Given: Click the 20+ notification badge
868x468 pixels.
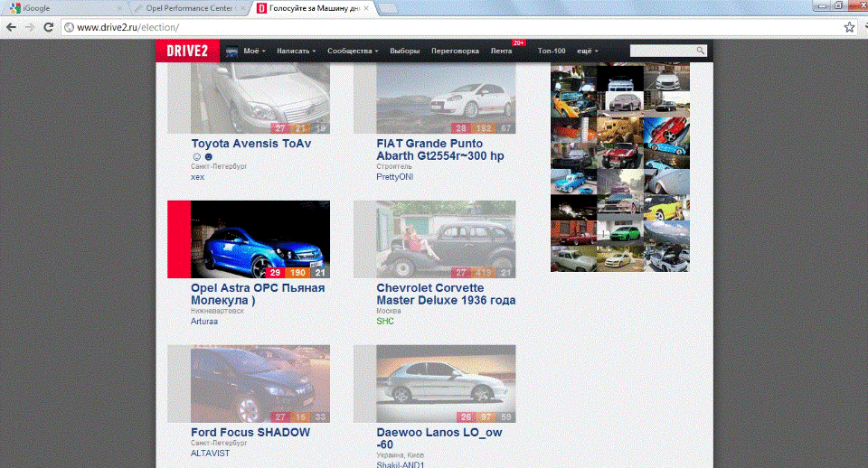Looking at the screenshot, I should click(518, 42).
